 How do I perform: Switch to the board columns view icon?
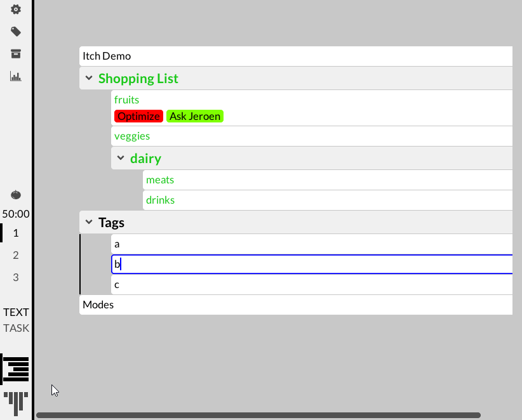(x=16, y=404)
